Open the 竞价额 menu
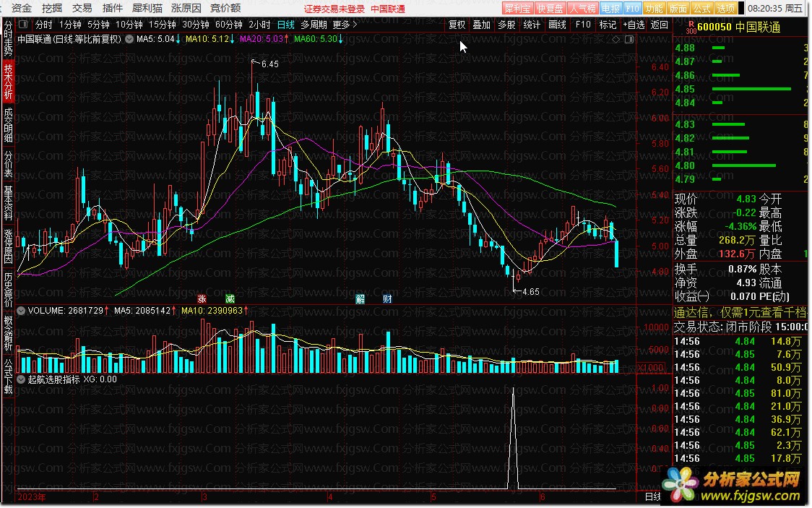 point(225,8)
